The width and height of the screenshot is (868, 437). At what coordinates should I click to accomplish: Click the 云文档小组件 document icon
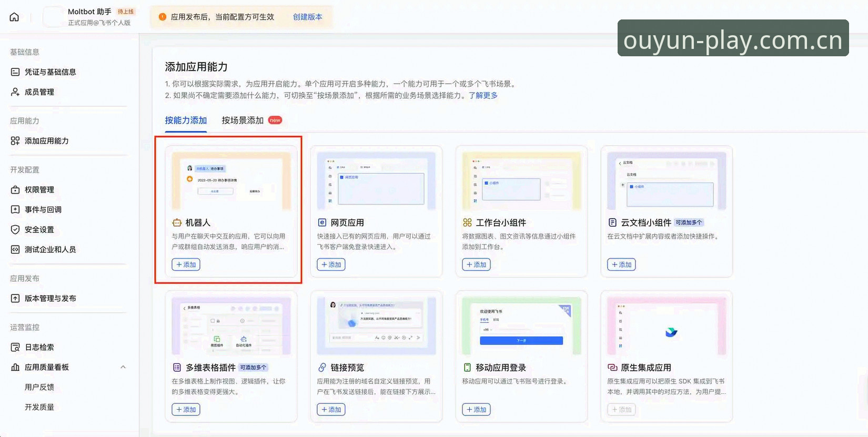612,223
